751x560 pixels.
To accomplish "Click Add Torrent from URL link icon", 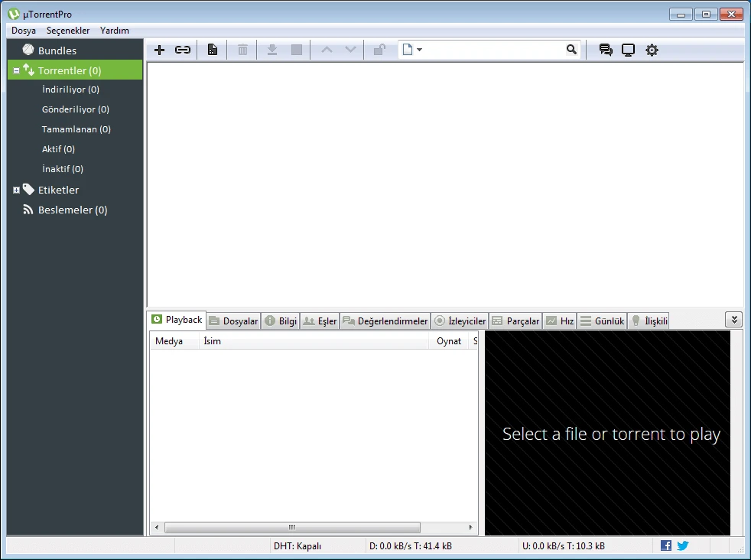I will coord(182,50).
